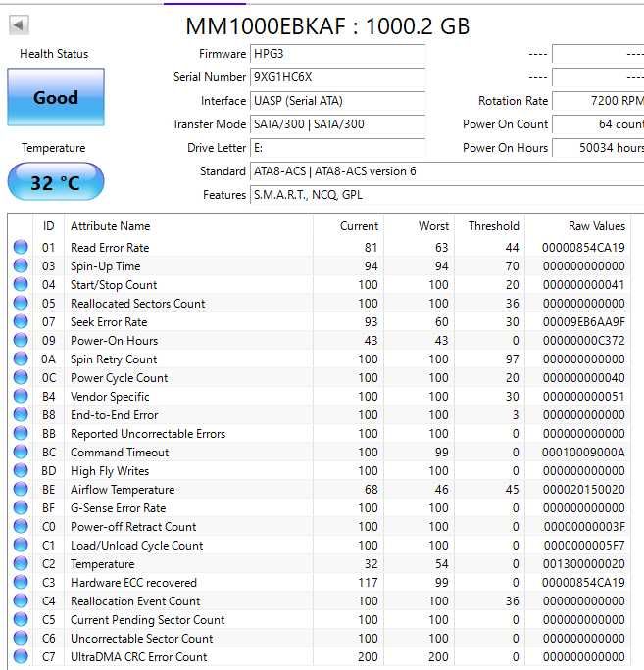The width and height of the screenshot is (644, 670).
Task: Click raw value 001300000020
Action: click(x=583, y=564)
